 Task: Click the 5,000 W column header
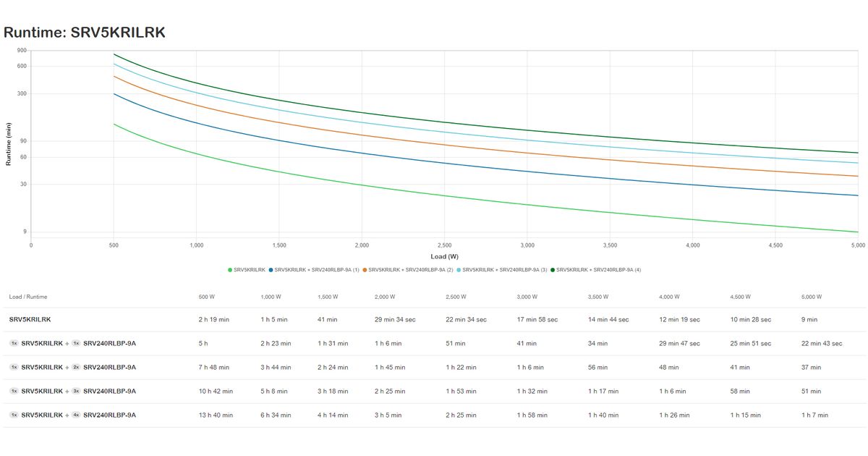click(x=813, y=297)
